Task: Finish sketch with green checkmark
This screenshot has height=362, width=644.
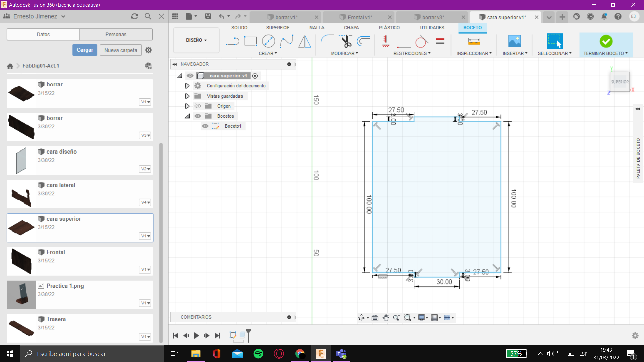Action: click(606, 41)
